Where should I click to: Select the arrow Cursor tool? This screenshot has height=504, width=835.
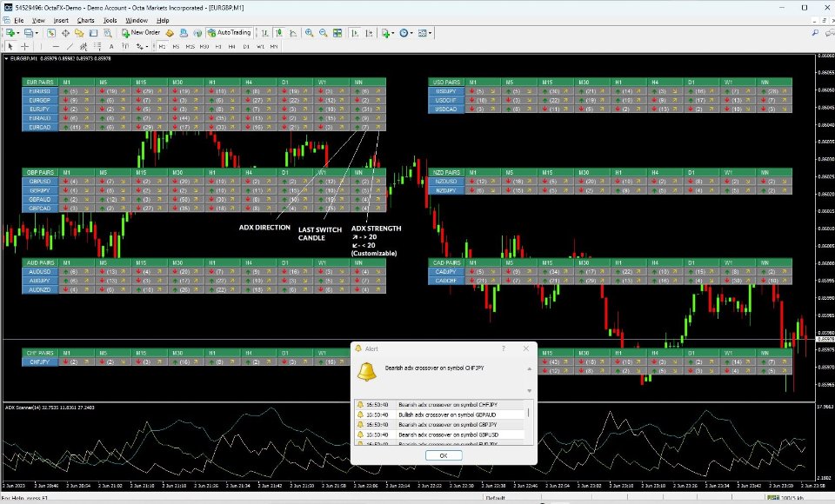(10, 47)
